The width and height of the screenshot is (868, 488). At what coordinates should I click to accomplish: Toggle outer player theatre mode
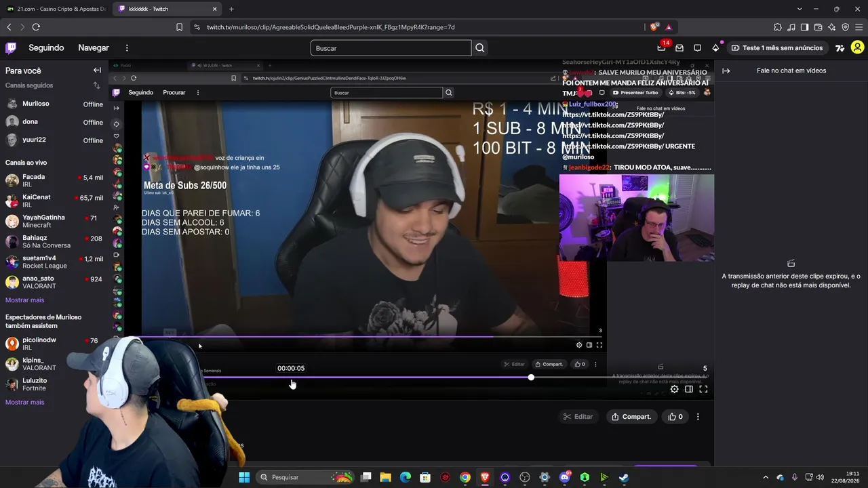click(x=689, y=389)
